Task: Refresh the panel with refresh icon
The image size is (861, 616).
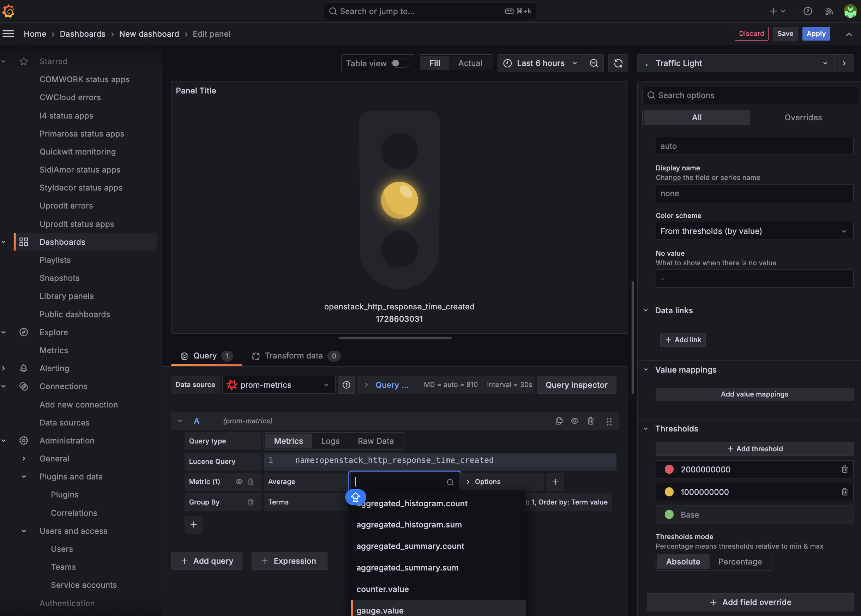Action: (618, 64)
